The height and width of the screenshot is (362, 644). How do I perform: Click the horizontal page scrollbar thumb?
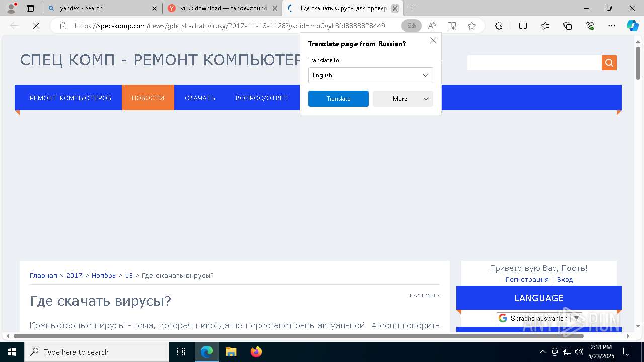point(298,335)
